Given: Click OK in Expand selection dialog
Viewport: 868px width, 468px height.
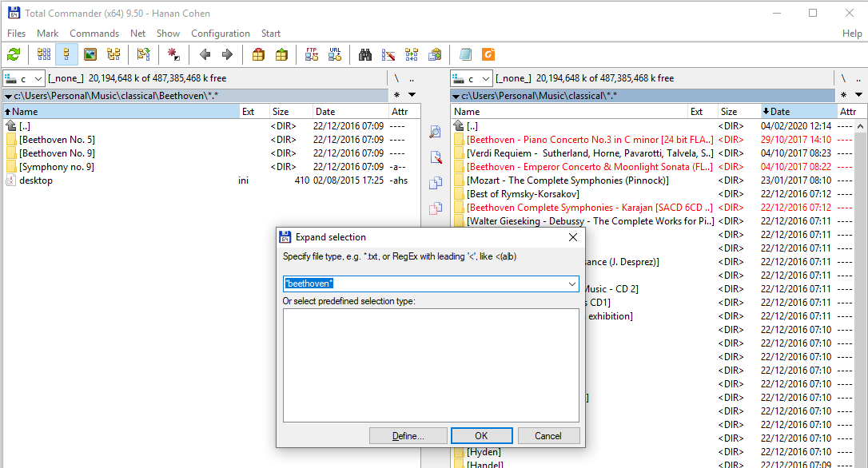Looking at the screenshot, I should click(482, 436).
